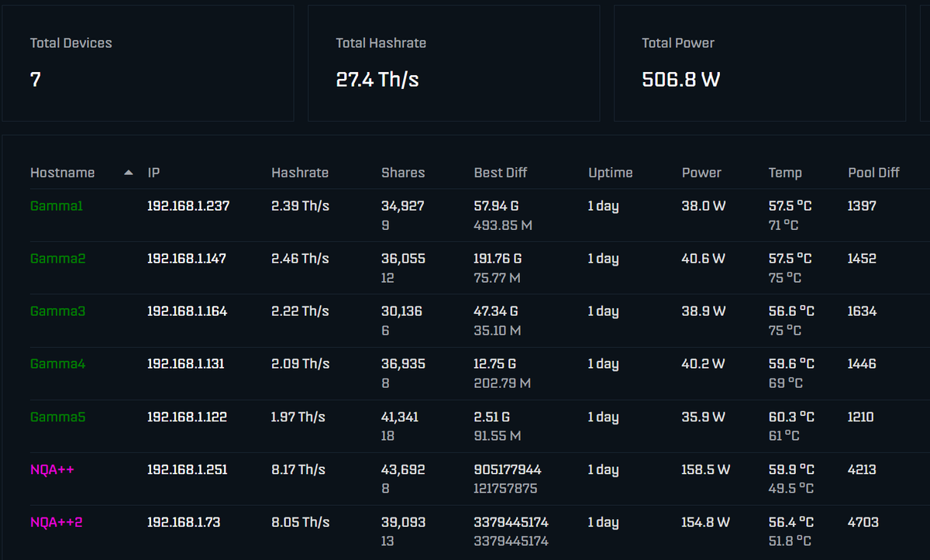
Task: Sort by the Pool Diff column header
Action: coord(873,173)
